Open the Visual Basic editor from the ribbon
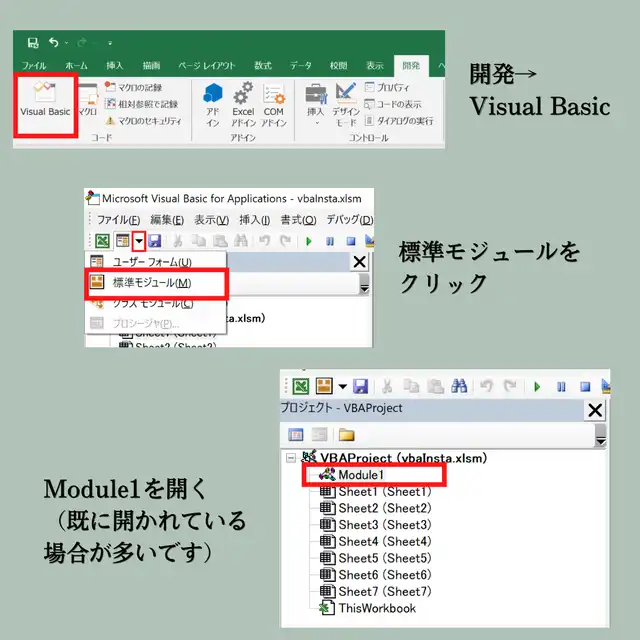 click(45, 103)
